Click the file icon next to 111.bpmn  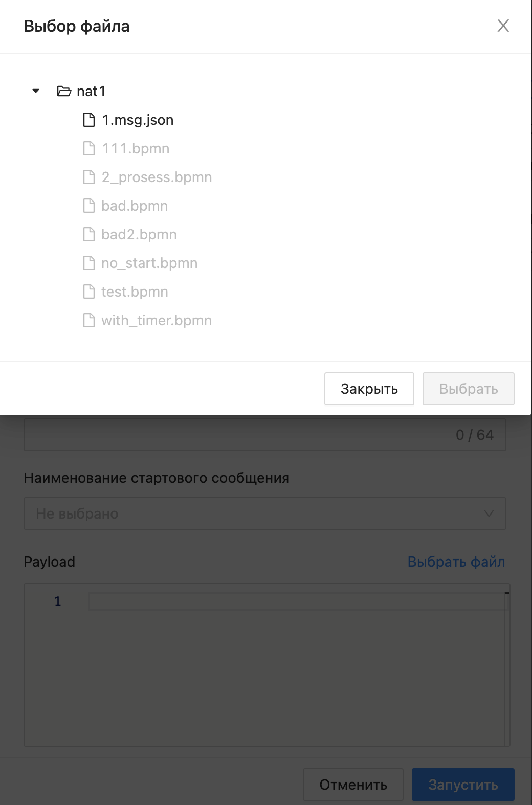coord(89,149)
